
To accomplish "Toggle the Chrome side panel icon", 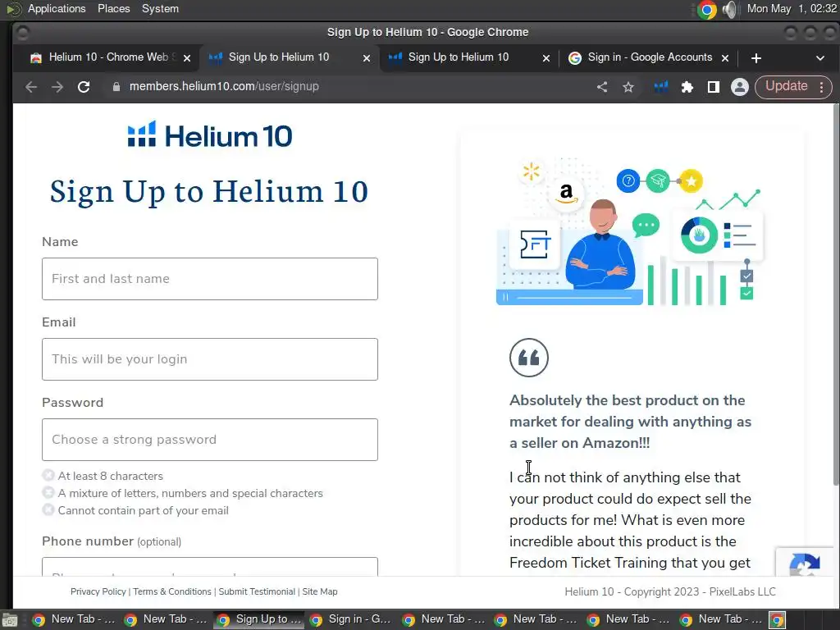I will [x=713, y=87].
